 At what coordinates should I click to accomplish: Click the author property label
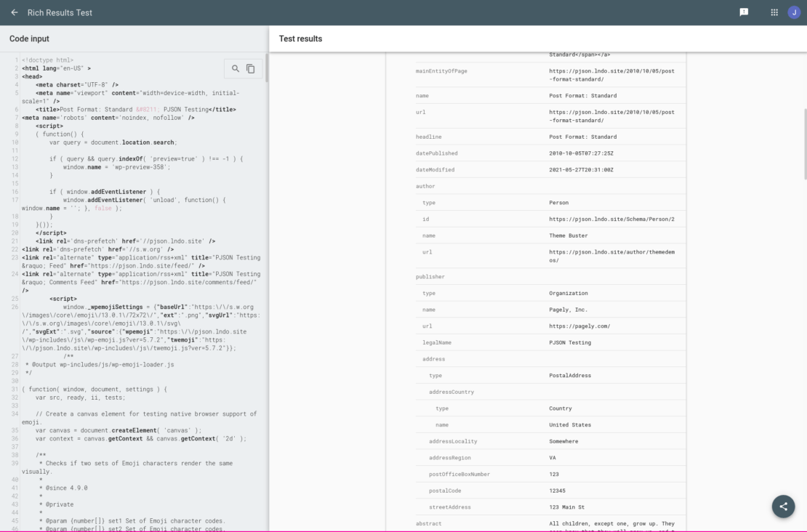pos(425,186)
